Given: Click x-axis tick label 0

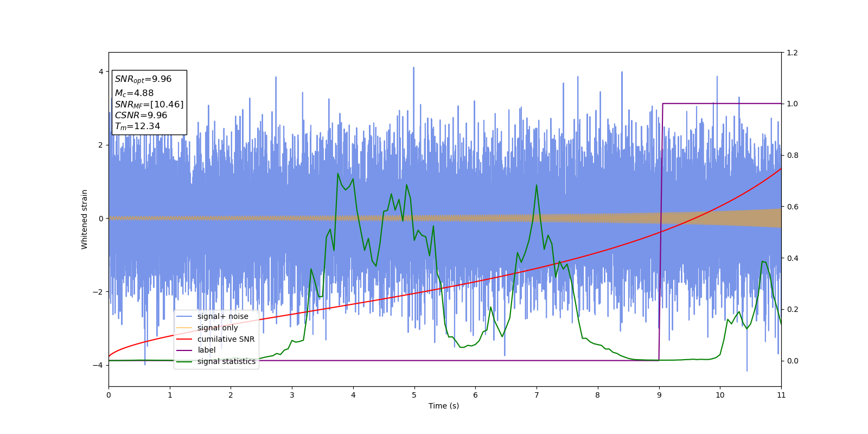Looking at the screenshot, I should [x=108, y=395].
